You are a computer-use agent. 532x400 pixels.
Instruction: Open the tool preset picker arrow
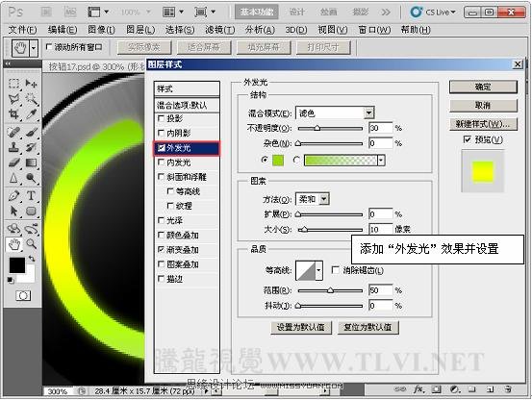click(x=34, y=48)
